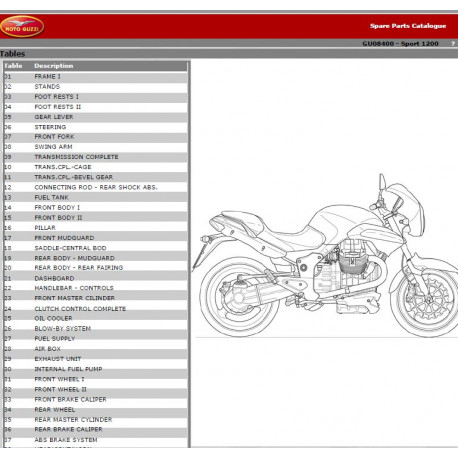Select TRANS.CPL.-BEVEL GEAR row

pyautogui.click(x=96, y=177)
